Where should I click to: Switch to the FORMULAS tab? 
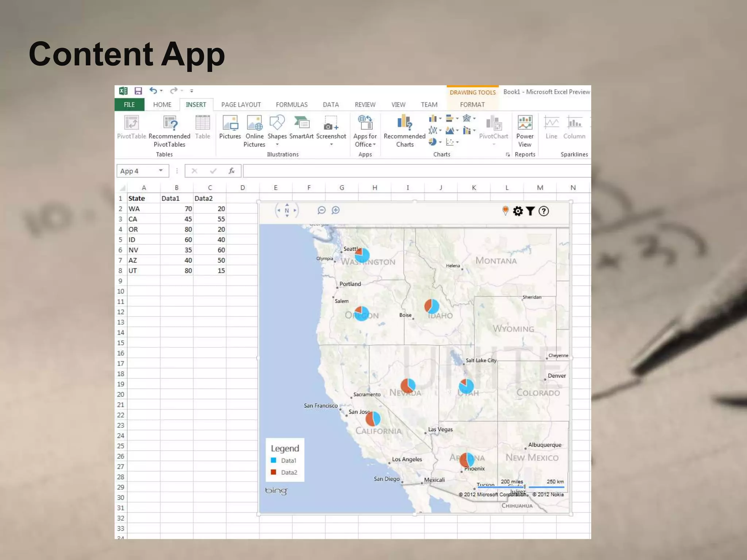click(x=291, y=105)
